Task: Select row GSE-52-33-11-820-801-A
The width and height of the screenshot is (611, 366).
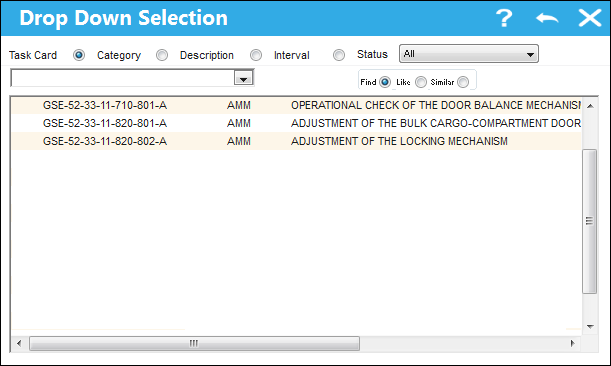Action: pyautogui.click(x=296, y=123)
